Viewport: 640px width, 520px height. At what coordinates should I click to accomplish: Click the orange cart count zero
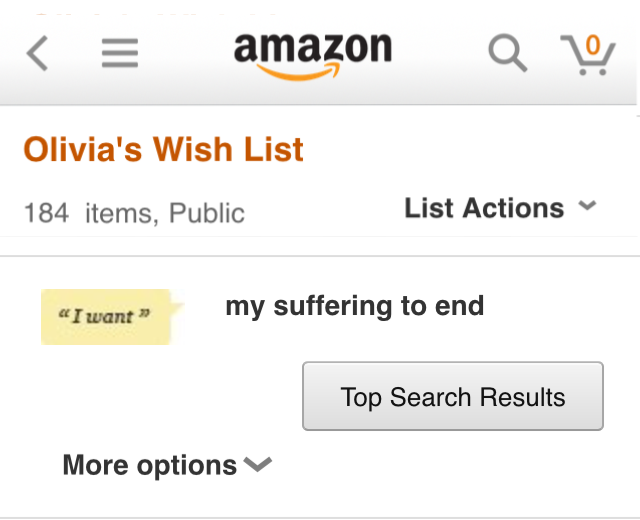tap(593, 45)
